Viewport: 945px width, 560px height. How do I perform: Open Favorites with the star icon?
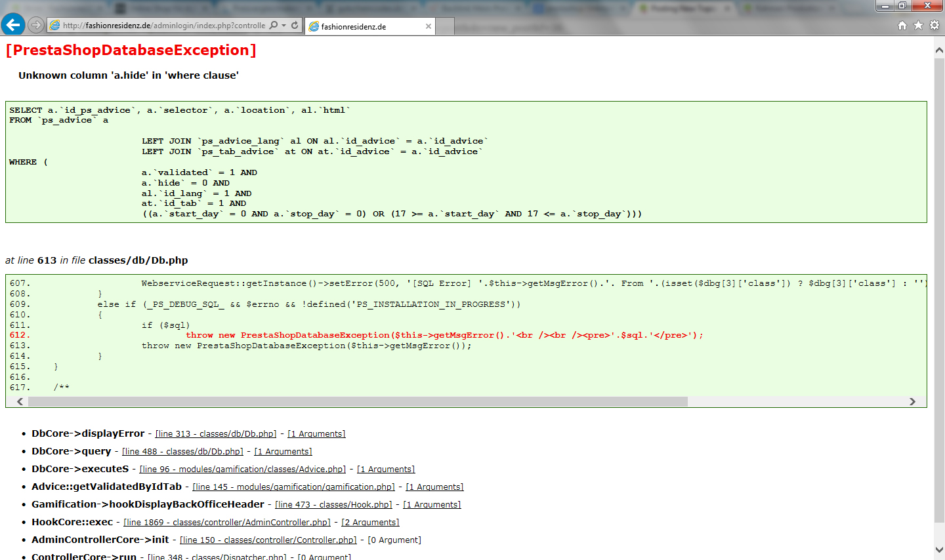pyautogui.click(x=918, y=25)
